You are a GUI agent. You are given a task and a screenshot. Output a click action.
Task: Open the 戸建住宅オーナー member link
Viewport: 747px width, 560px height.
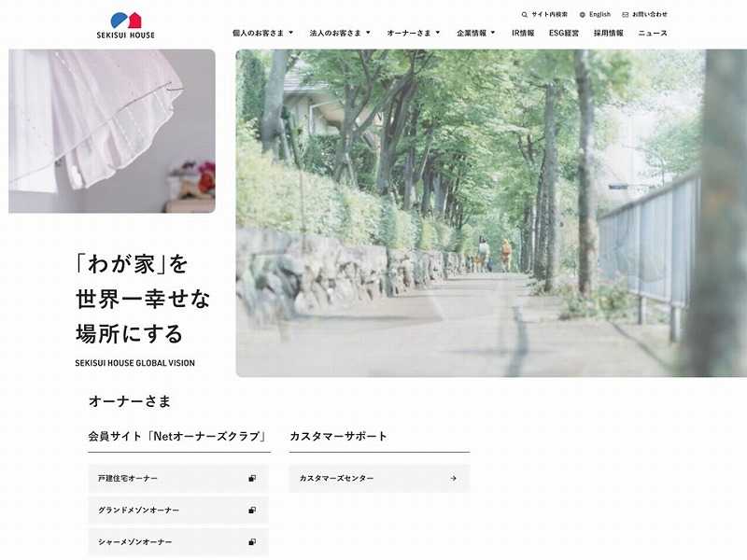(x=178, y=479)
